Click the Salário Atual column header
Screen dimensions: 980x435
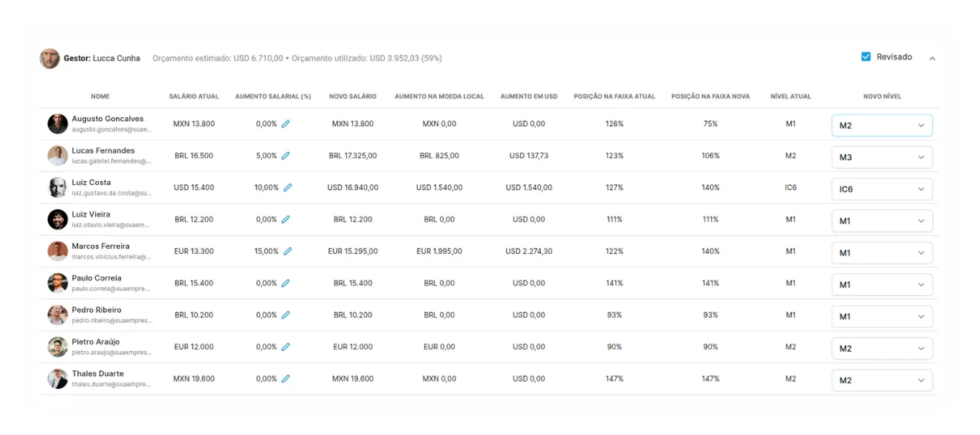point(194,97)
